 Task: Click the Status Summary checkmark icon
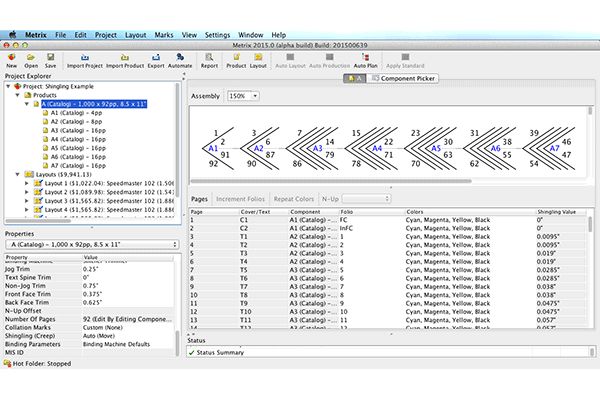coord(192,353)
